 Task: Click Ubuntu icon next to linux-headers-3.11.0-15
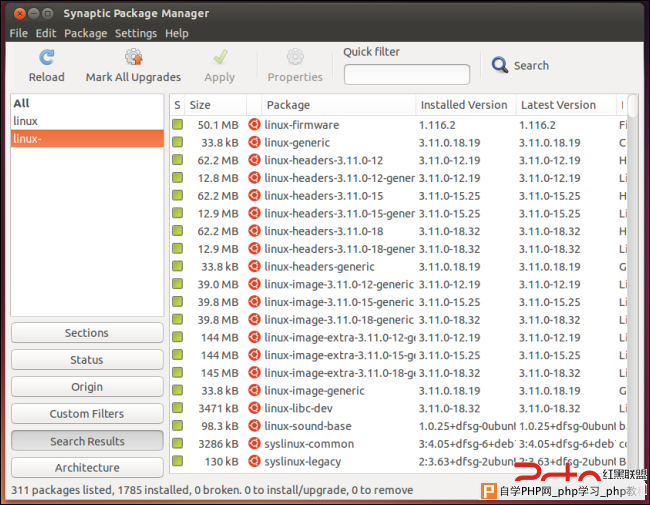254,195
